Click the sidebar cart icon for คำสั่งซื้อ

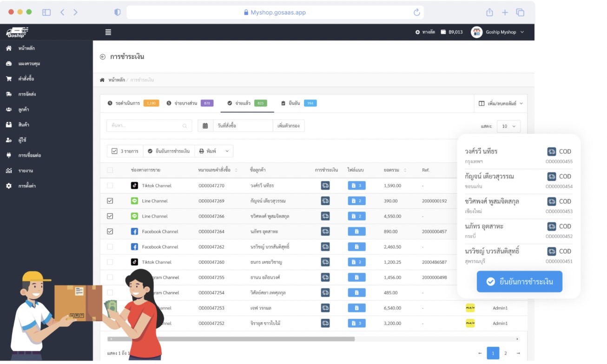(x=9, y=79)
